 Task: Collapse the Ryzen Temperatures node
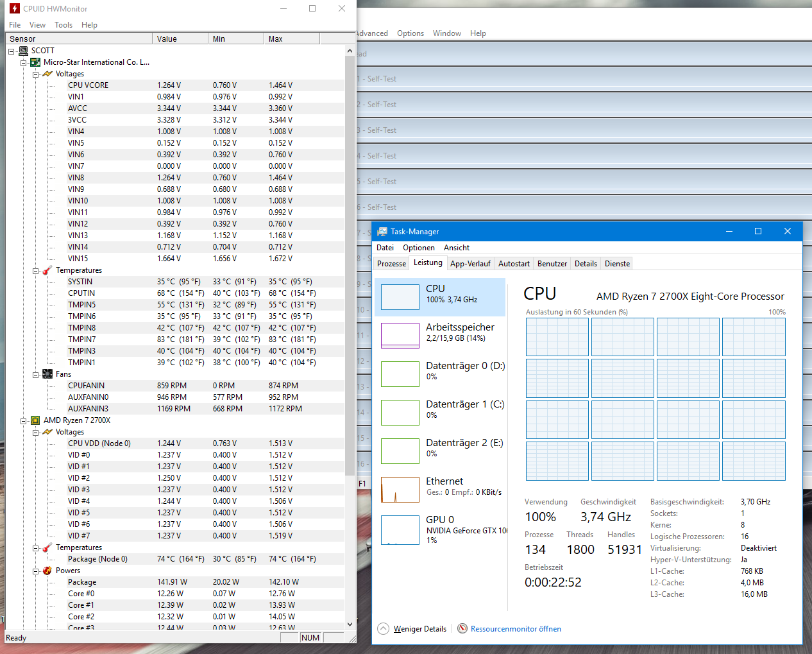click(x=36, y=547)
